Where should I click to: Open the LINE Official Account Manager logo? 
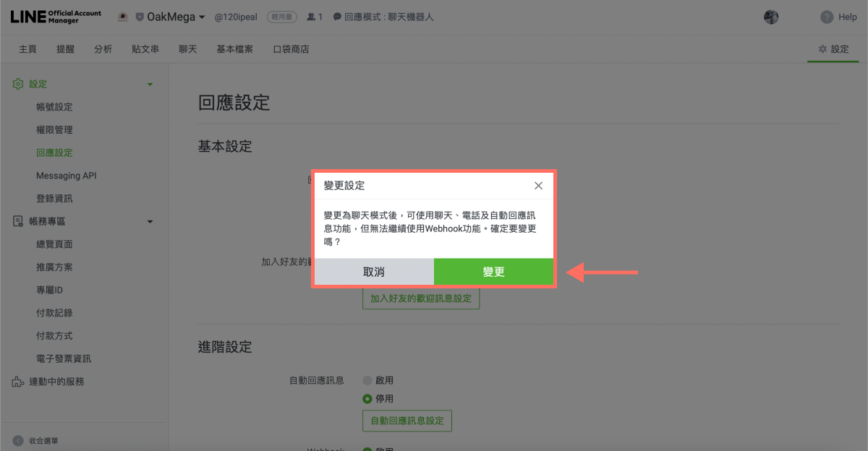click(x=56, y=17)
